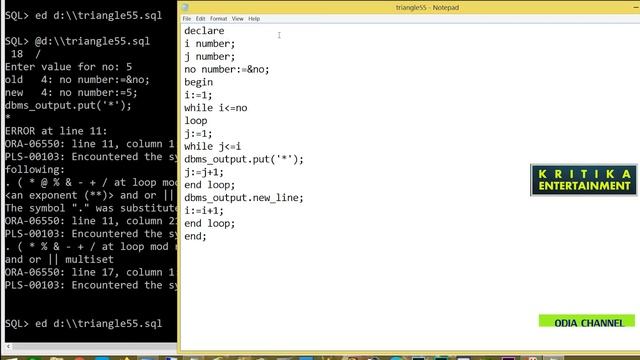640x360 pixels.
Task: Click 'The symbol "." was substitute' console line
Action: click(91, 208)
